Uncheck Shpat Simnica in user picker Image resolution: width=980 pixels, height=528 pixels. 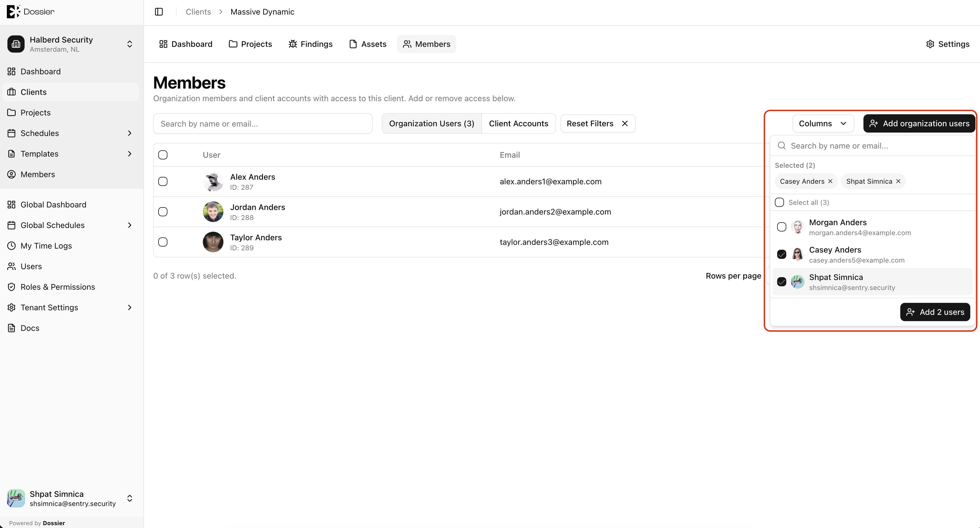tap(781, 282)
